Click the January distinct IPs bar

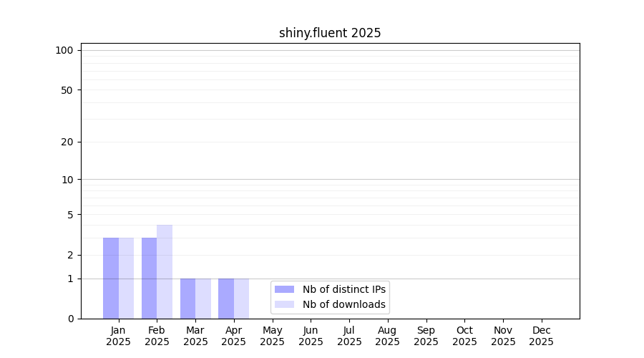click(x=111, y=278)
